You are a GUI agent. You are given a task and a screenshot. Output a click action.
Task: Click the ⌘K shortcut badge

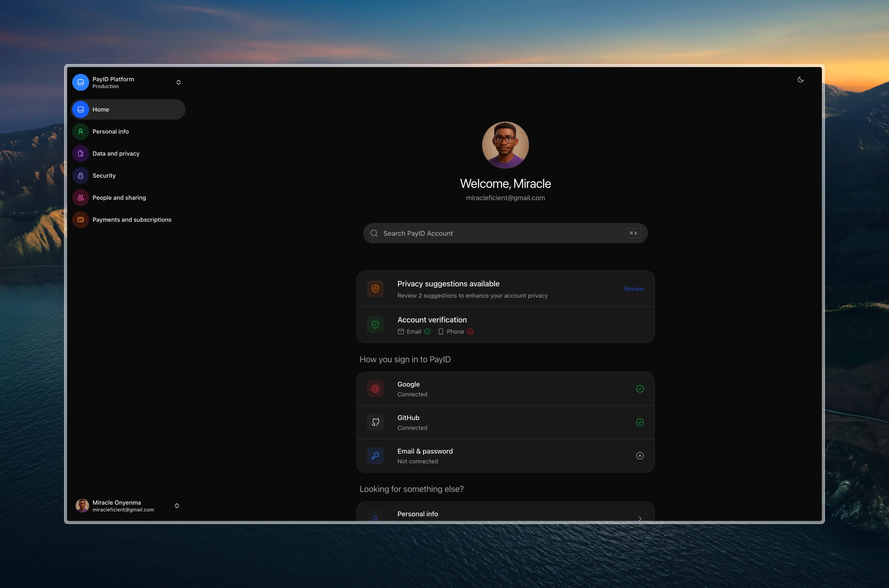point(633,233)
